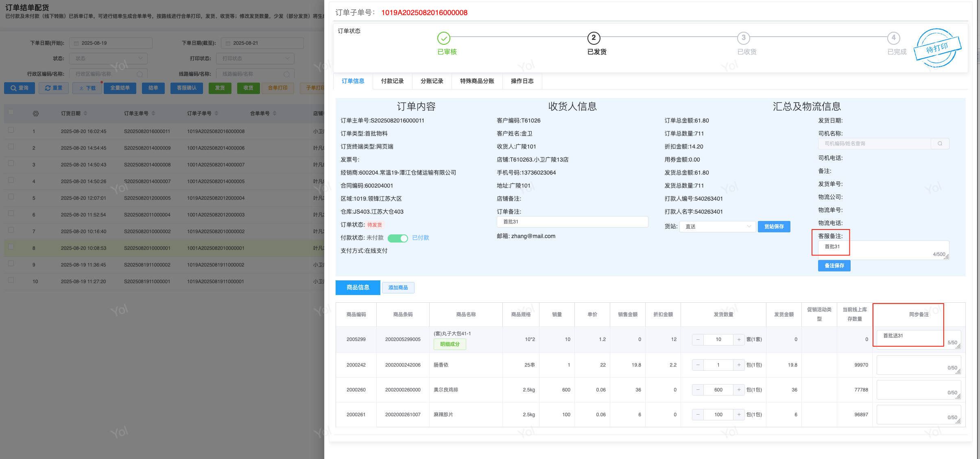The image size is (980, 459).
Task: Click the 订单备注 text input field
Action: 572,222
